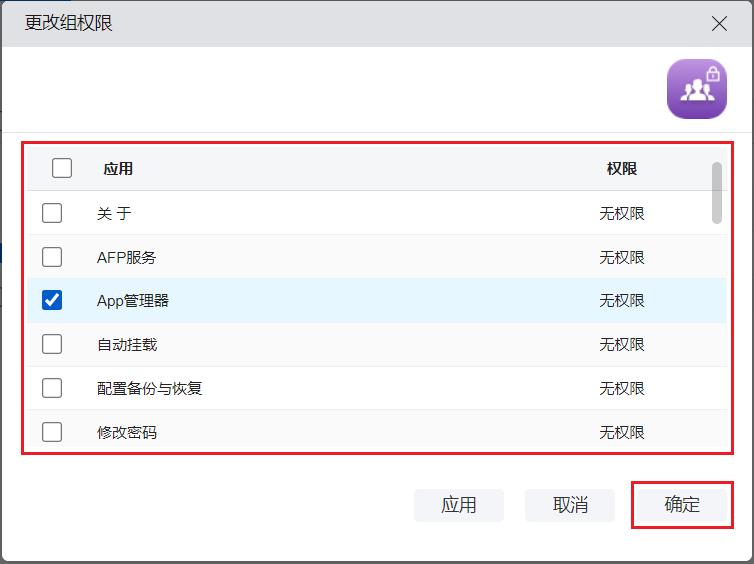This screenshot has width=754, height=564.
Task: Confirm with the 确定 button
Action: (682, 505)
